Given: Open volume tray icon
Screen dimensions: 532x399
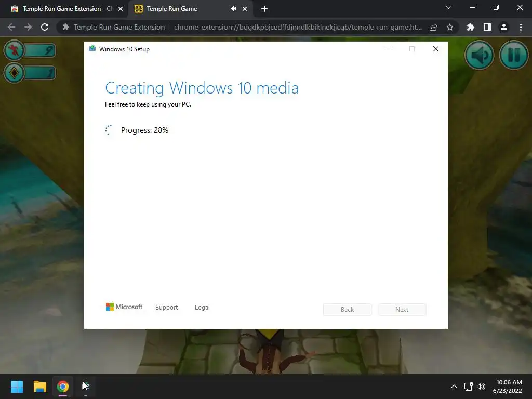Looking at the screenshot, I should click(x=481, y=387).
